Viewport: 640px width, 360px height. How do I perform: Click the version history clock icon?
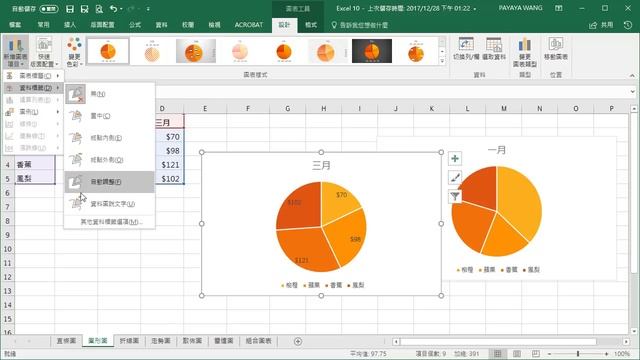pos(628,25)
